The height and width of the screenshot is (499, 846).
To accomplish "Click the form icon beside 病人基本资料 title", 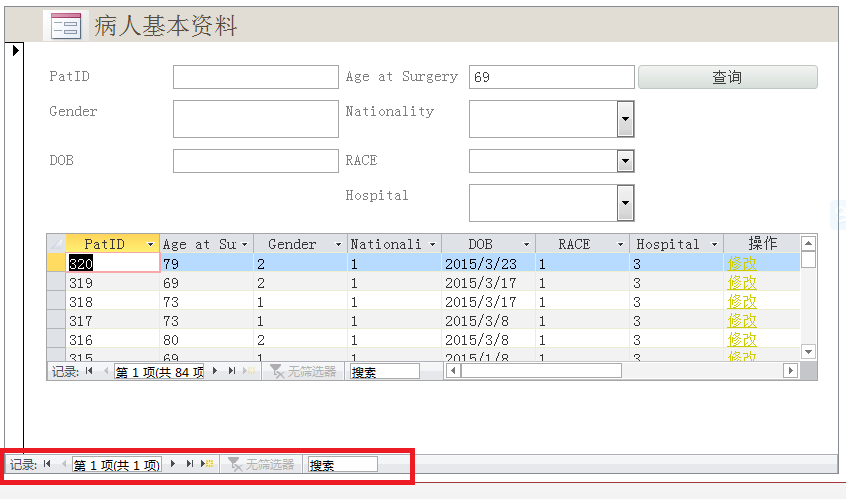I will click(66, 27).
